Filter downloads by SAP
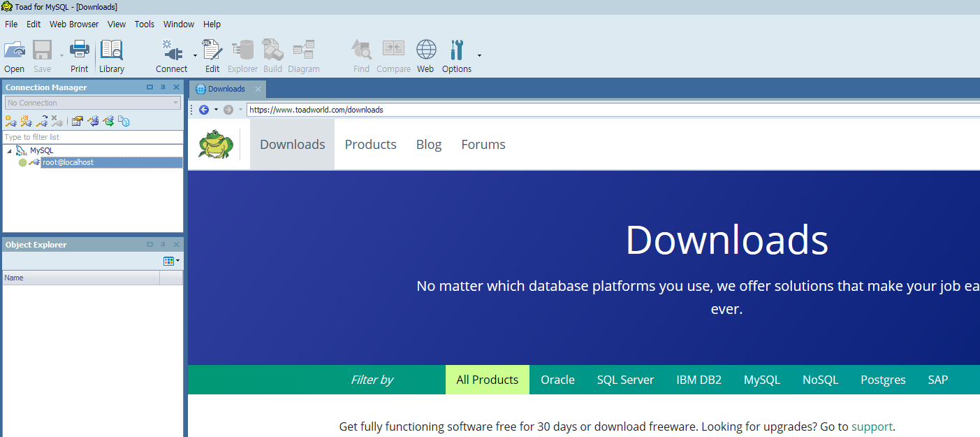This screenshot has width=980, height=437. click(938, 380)
